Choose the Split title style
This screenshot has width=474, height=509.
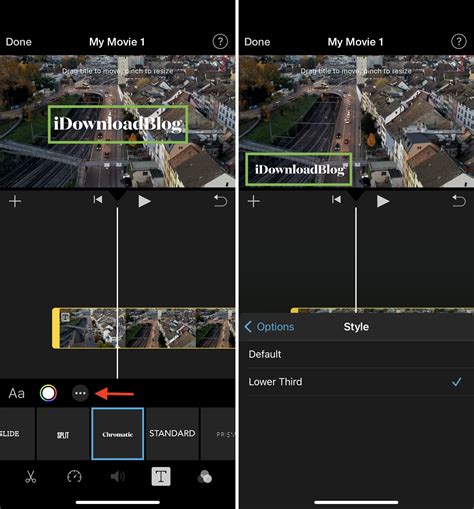pyautogui.click(x=63, y=434)
